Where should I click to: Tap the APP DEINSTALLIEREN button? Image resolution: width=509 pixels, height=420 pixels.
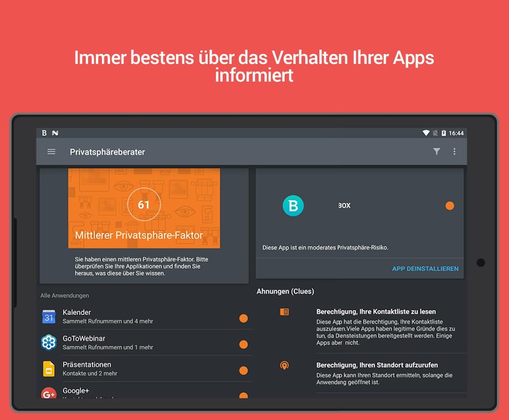[x=425, y=268]
